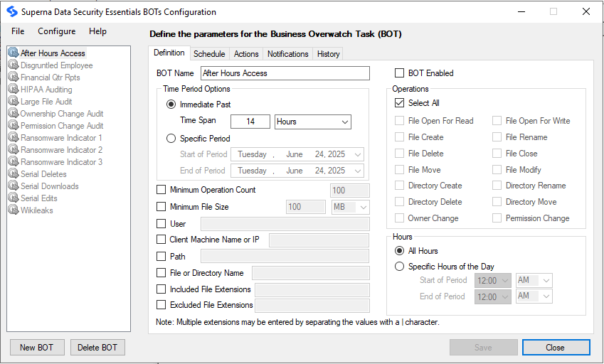Open Hours Start of Period 12:00 dropdown
The image size is (604, 364).
[x=493, y=281]
